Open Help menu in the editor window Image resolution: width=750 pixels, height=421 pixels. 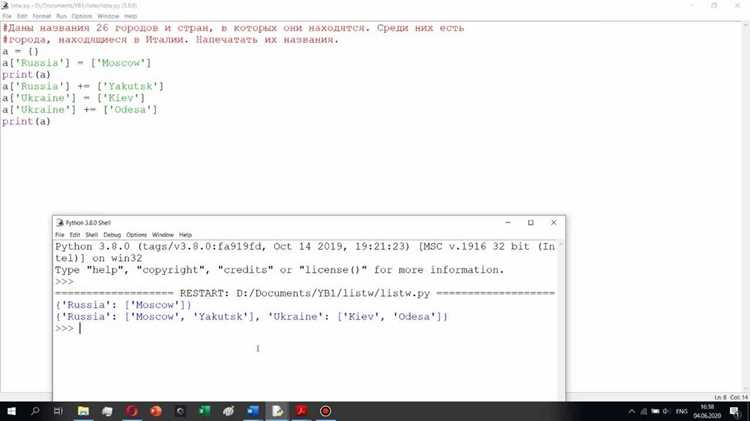(x=131, y=16)
